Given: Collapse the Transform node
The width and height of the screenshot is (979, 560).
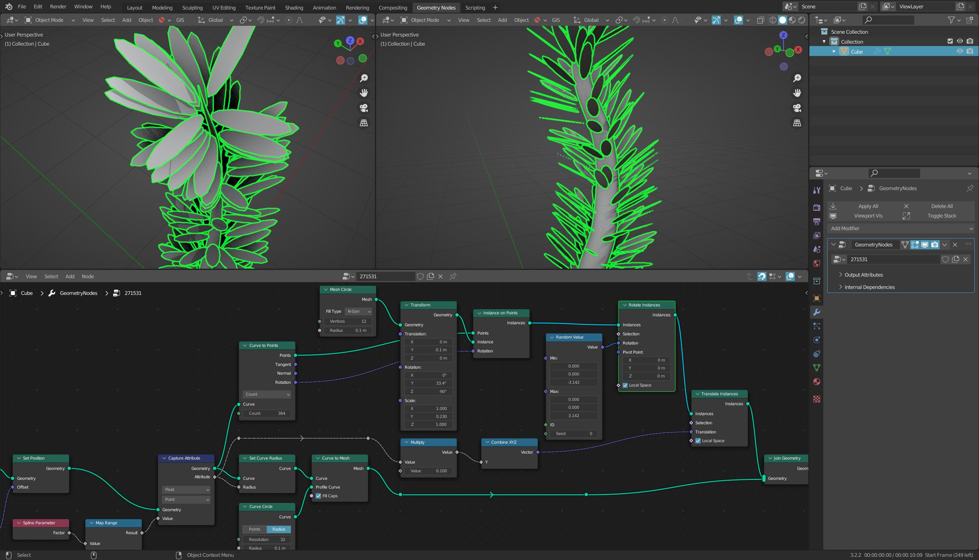Looking at the screenshot, I should (x=406, y=305).
